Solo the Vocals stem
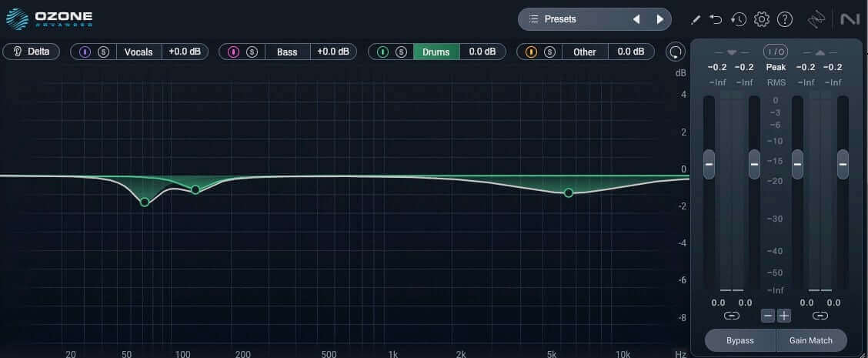Image resolution: width=868 pixels, height=358 pixels. 104,52
